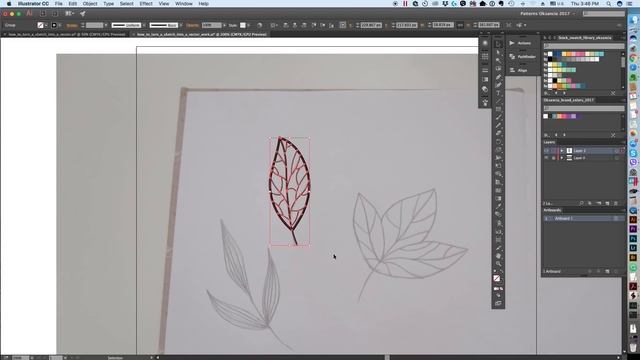This screenshot has height=360, width=640.
Task: Expand Layer 0 disclosure triangle
Action: click(x=562, y=158)
